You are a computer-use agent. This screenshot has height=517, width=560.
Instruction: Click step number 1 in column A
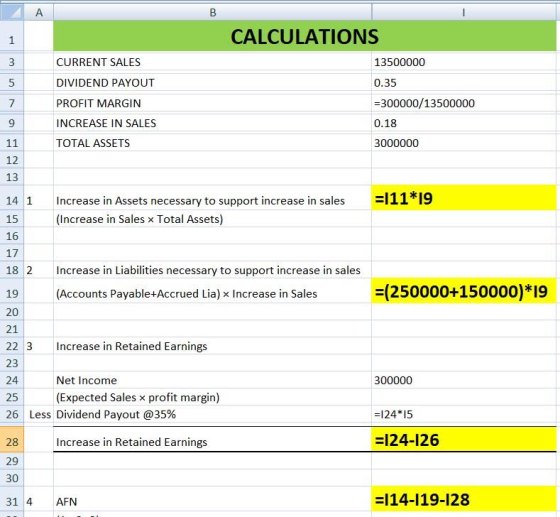[39, 198]
